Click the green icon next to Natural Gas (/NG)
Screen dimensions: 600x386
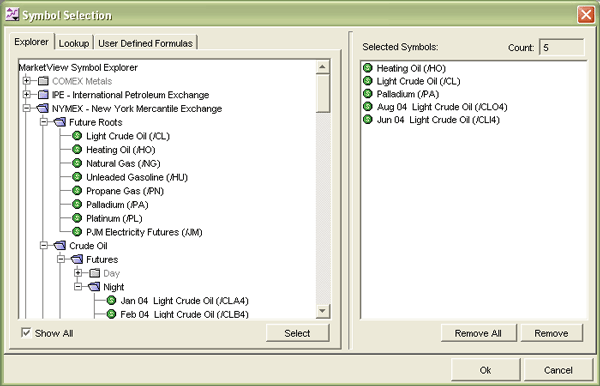[77, 163]
